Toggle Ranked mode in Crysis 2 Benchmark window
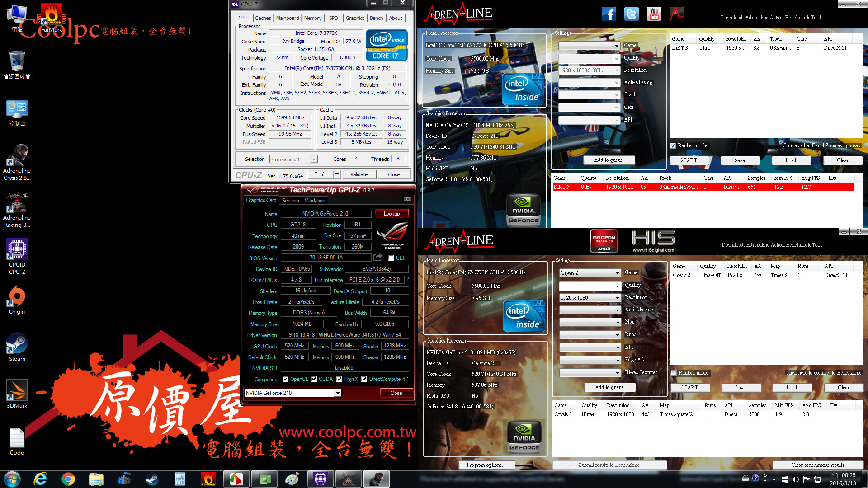 click(674, 373)
